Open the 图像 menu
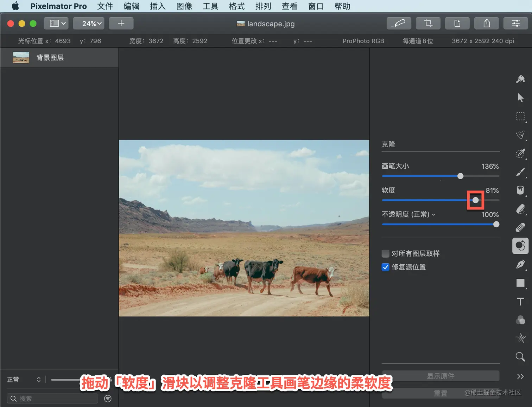The width and height of the screenshot is (532, 407). pyautogui.click(x=184, y=6)
